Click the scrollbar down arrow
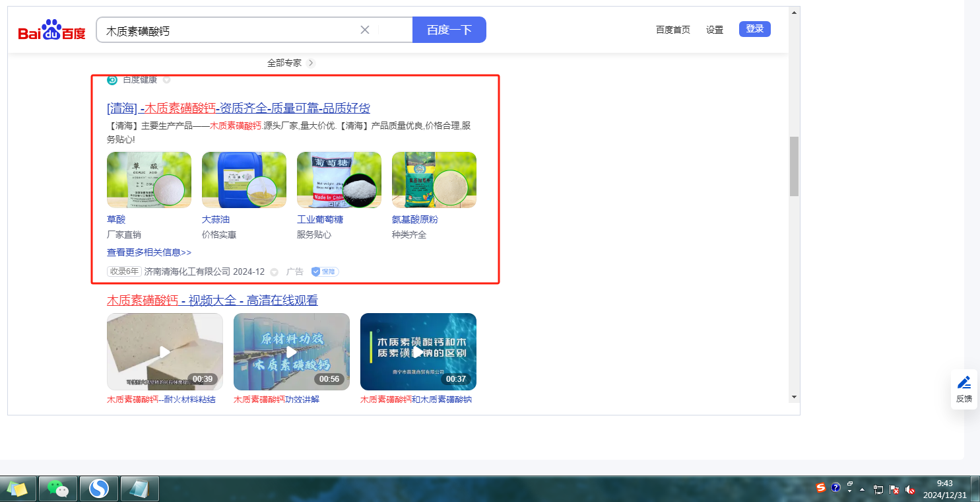Screen dimensions: 980x502 (795, 397)
